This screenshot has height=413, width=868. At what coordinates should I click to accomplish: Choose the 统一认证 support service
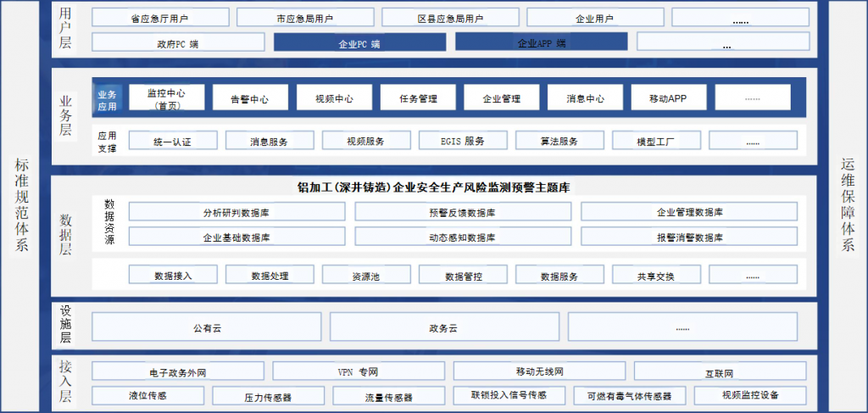pyautogui.click(x=172, y=141)
